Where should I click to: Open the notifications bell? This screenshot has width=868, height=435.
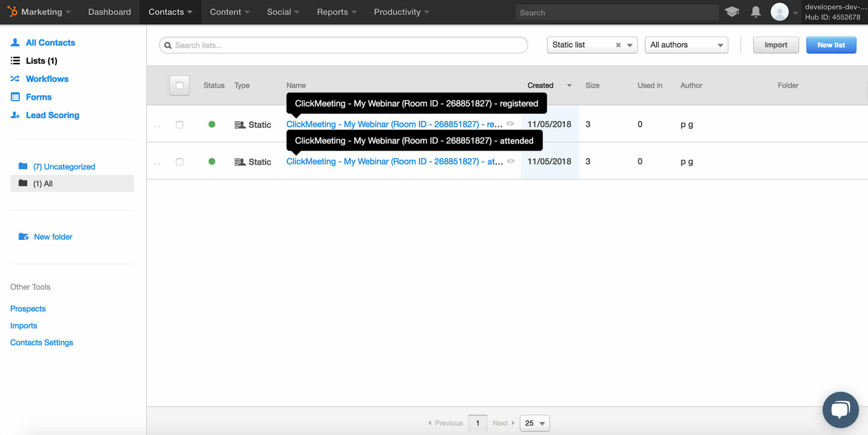[x=756, y=12]
